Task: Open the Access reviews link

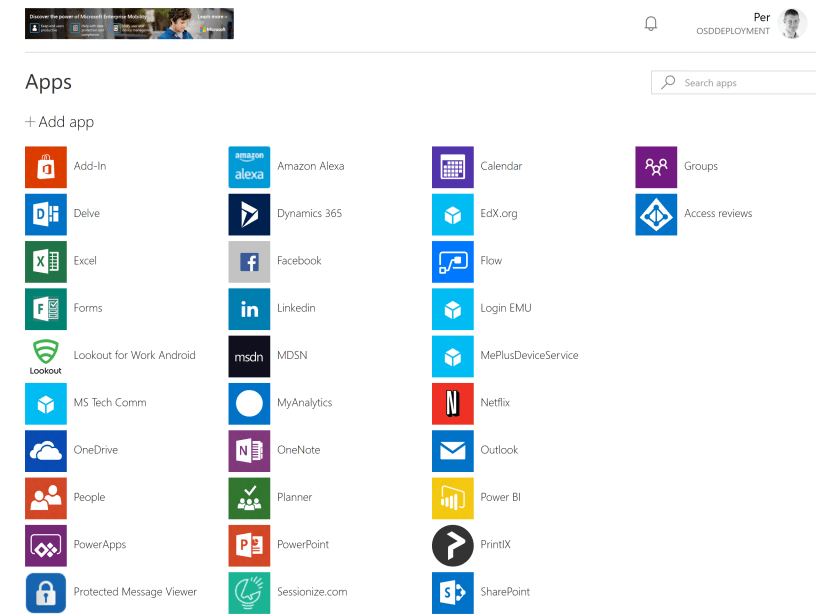Action: [717, 214]
